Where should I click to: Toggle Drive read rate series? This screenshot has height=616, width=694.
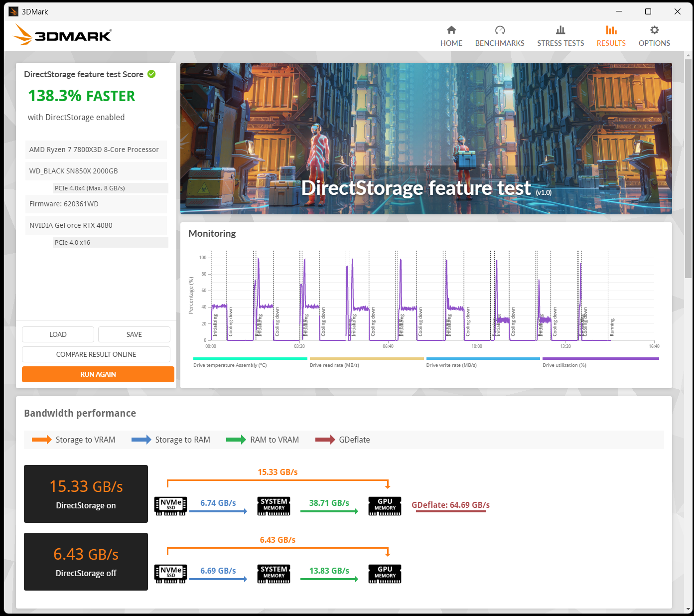[367, 362]
